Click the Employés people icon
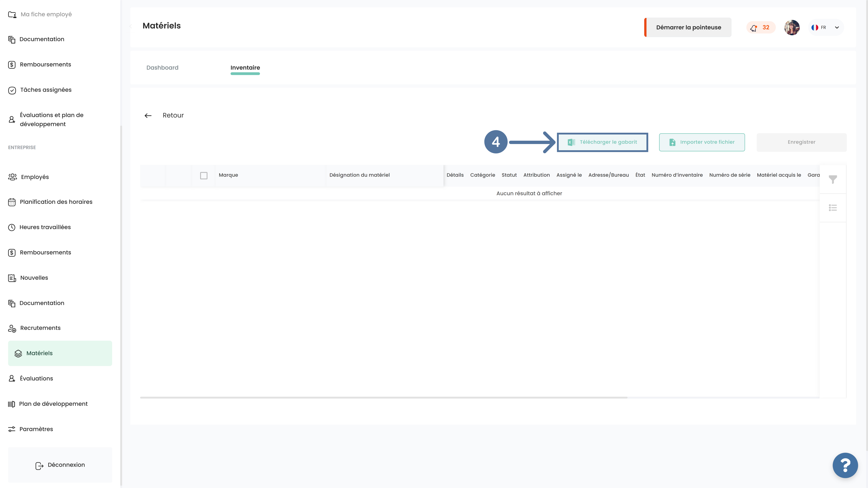This screenshot has height=488, width=868. [x=12, y=177]
